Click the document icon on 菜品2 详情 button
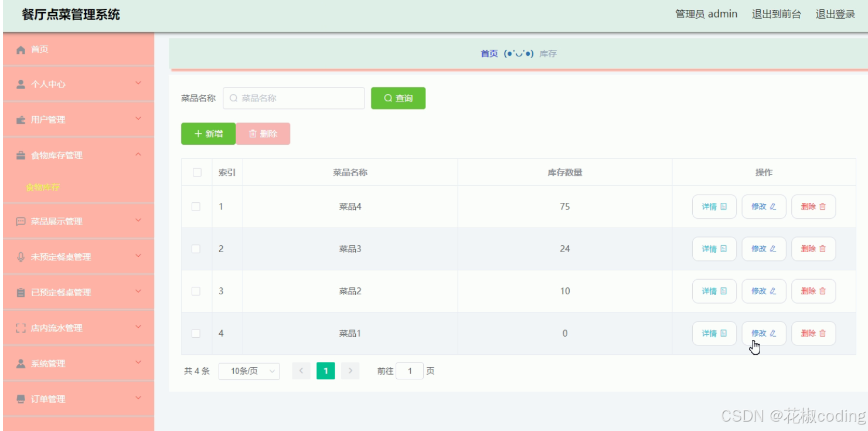 tap(724, 291)
